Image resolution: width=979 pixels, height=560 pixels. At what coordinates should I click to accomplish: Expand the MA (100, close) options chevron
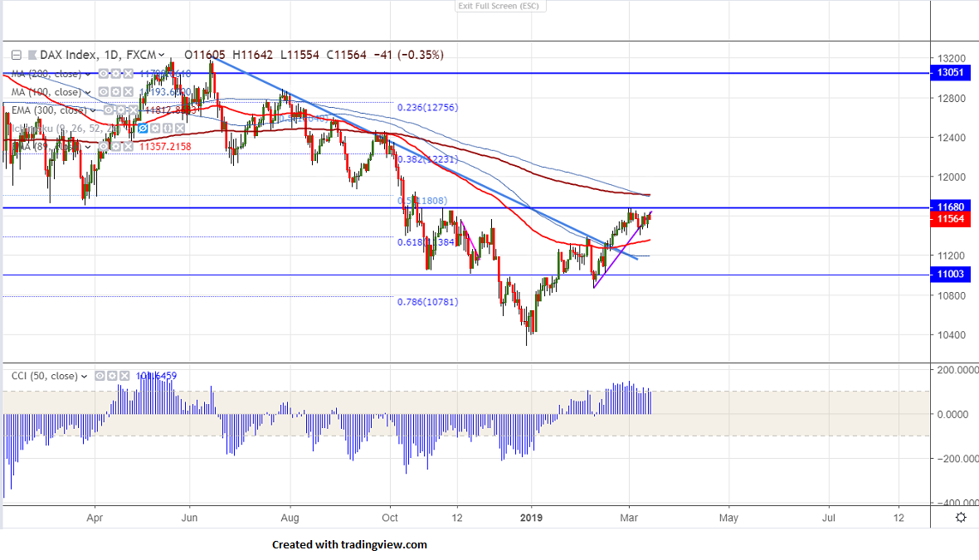pos(87,92)
